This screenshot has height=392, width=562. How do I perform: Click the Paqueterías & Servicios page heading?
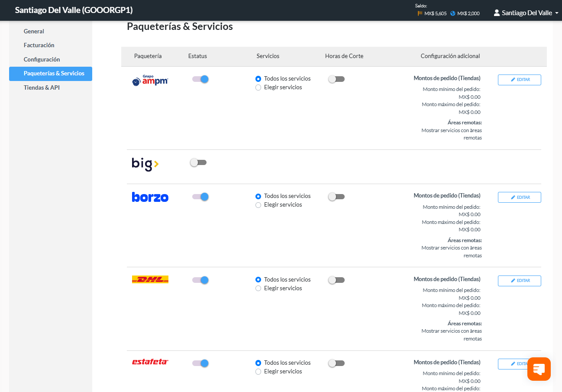click(x=180, y=26)
